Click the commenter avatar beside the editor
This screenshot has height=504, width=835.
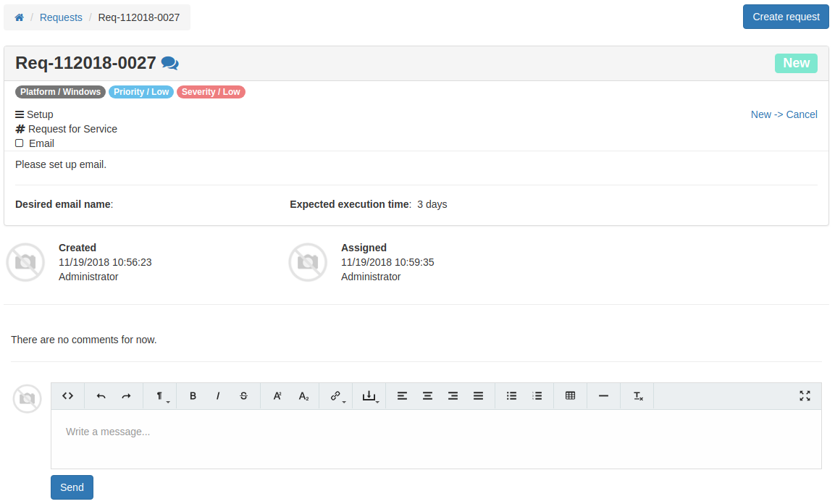(x=28, y=398)
